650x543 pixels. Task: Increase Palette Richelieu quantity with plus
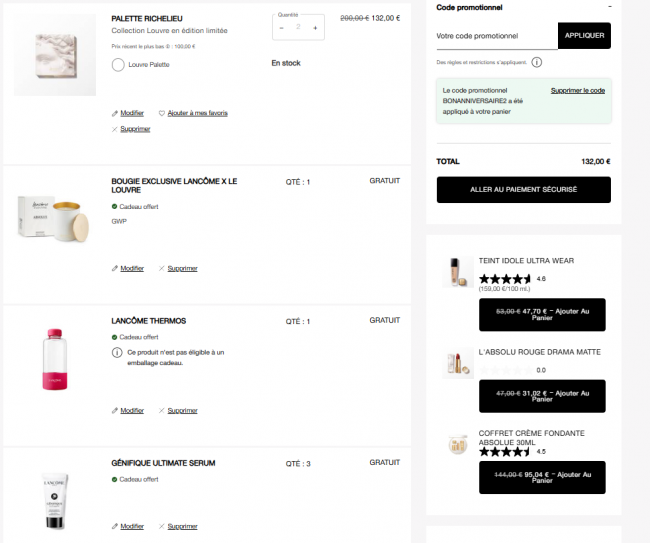(315, 28)
